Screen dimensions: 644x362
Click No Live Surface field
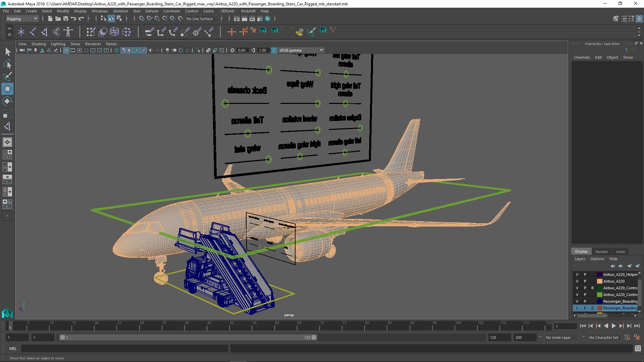tap(201, 19)
